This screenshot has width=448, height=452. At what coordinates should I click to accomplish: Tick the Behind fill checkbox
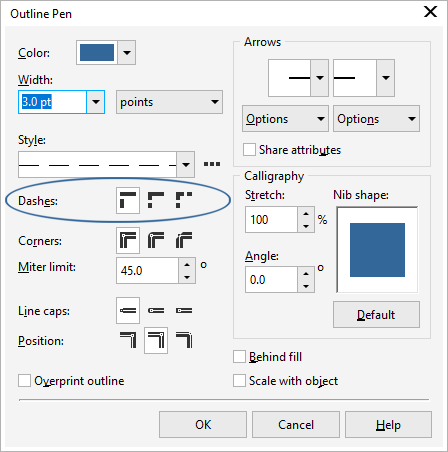point(239,356)
